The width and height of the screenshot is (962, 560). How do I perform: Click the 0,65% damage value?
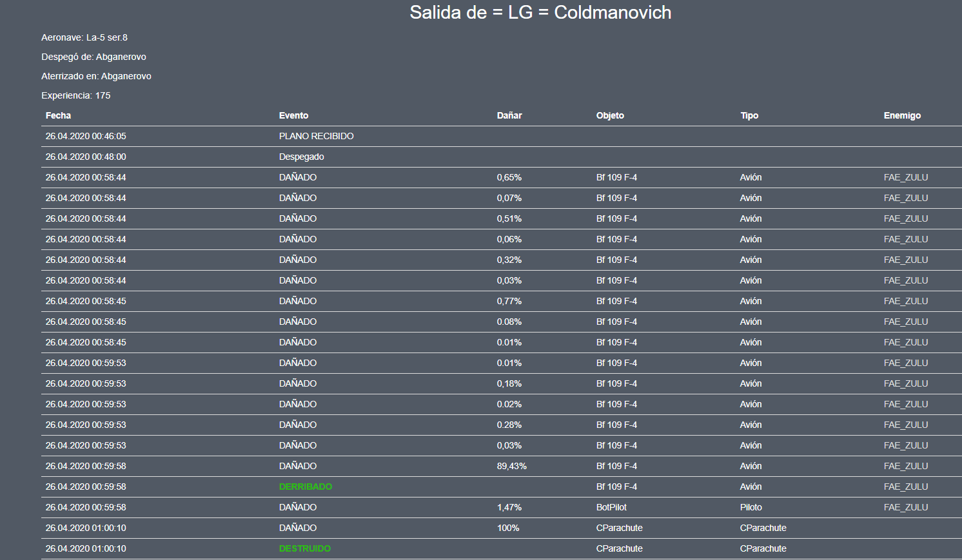coord(509,177)
